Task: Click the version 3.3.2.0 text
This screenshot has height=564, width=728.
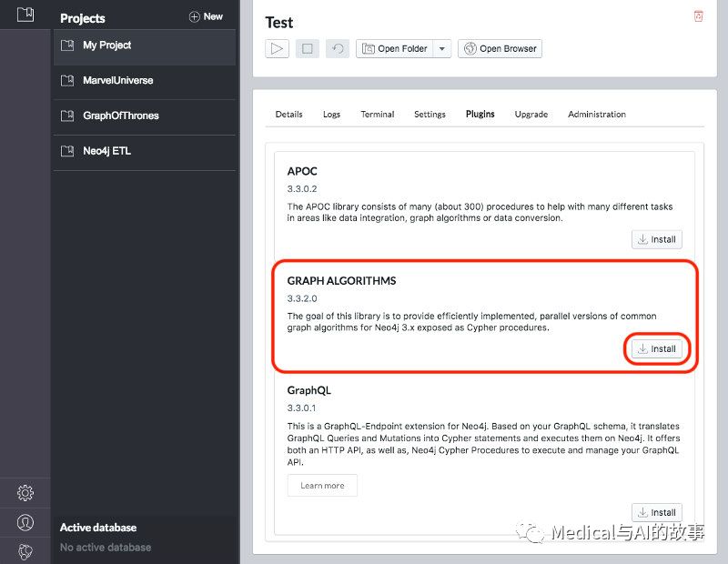Action: pyautogui.click(x=302, y=298)
